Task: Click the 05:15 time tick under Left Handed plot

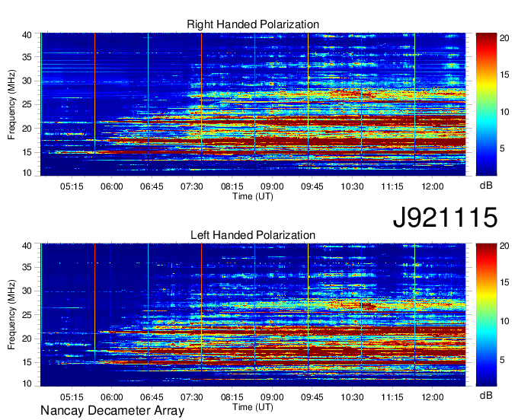Action: 72,397
